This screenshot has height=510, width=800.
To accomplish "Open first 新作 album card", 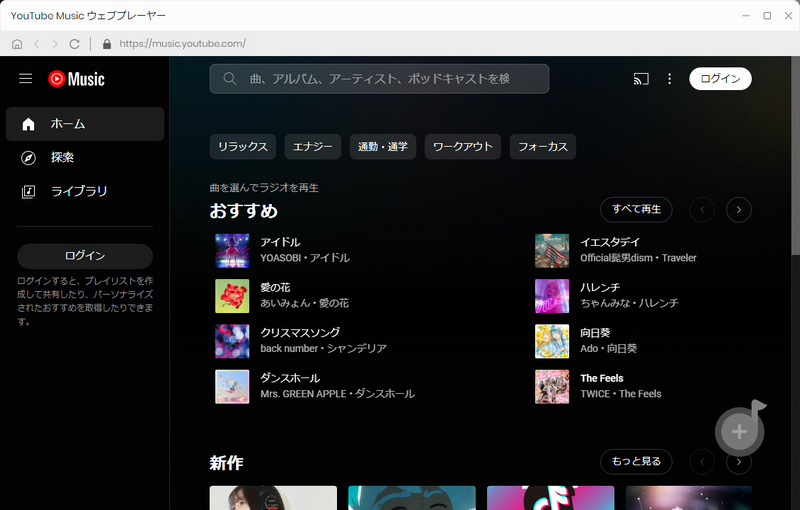I will (x=273, y=498).
